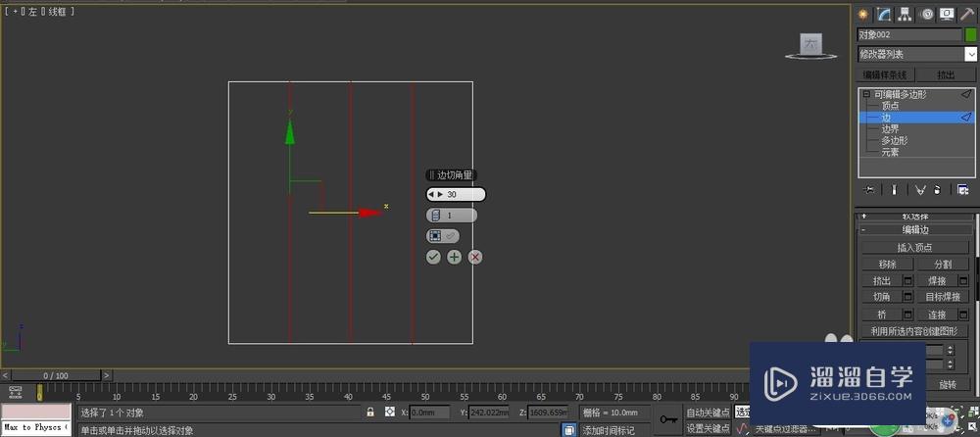The image size is (980, 437).
Task: Click Remove Modifier trash icon
Action: pyautogui.click(x=938, y=189)
